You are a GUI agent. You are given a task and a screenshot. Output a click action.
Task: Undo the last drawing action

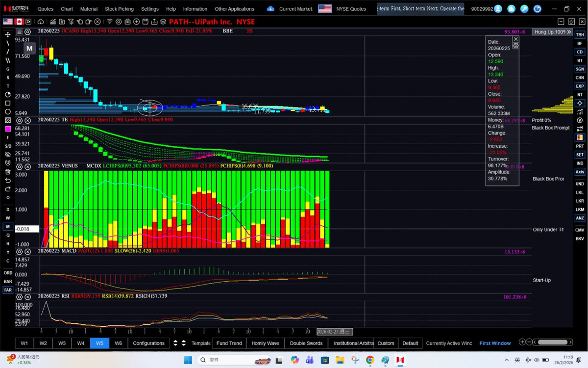[x=8, y=180]
